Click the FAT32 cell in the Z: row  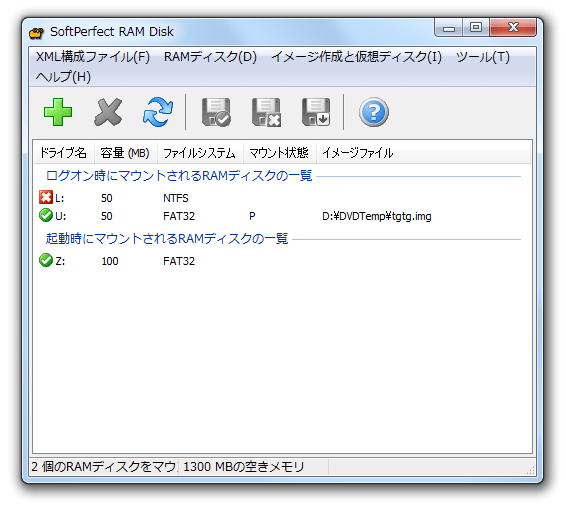coord(179,261)
